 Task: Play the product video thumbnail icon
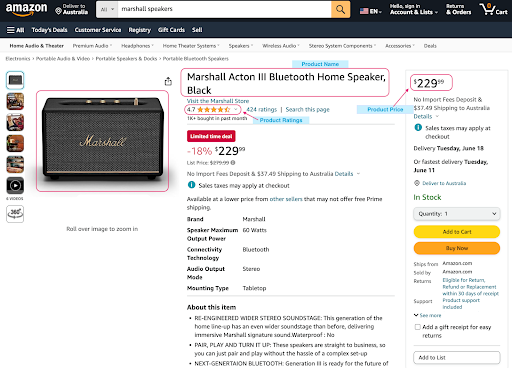[15, 185]
